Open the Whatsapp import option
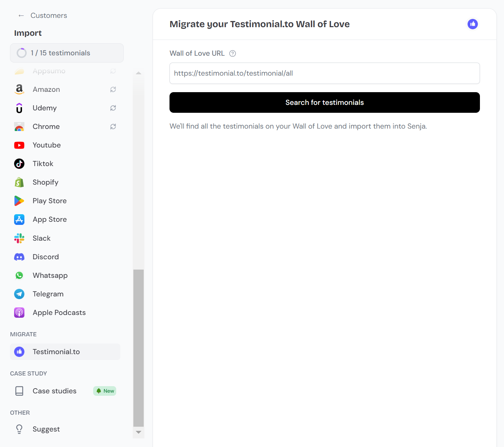Image resolution: width=504 pixels, height=447 pixels. tap(65, 275)
